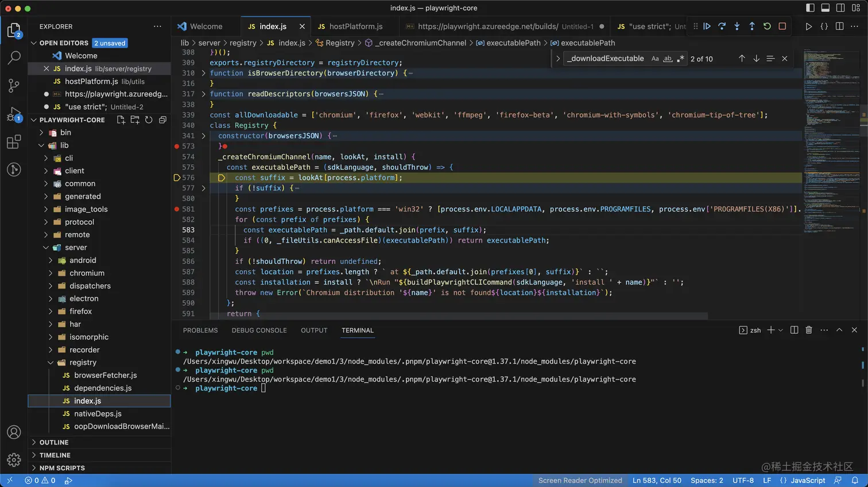Change encoding via UTF-8 status item
868x487 pixels.
coord(743,481)
